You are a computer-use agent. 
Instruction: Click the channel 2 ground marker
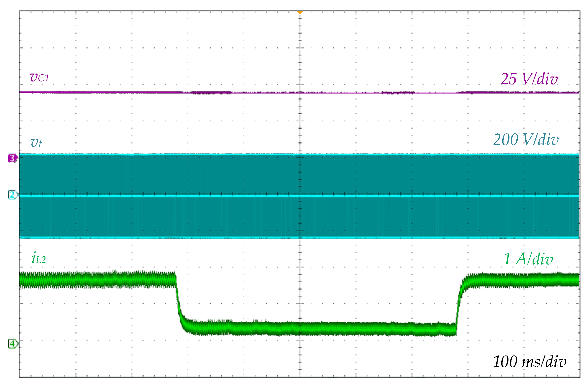12,195
